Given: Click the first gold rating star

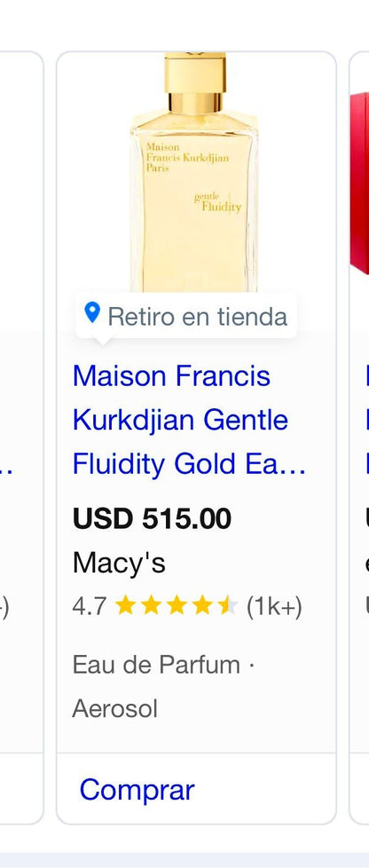Looking at the screenshot, I should point(126,607).
